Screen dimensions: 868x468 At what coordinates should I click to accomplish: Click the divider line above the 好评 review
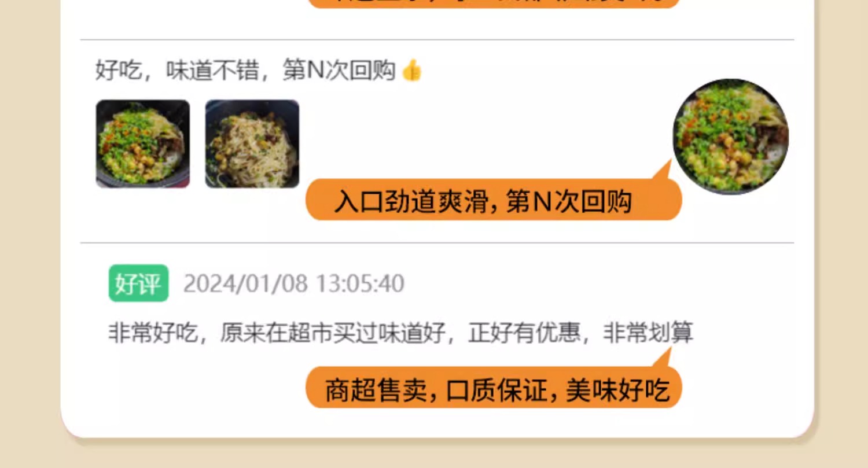coord(437,243)
